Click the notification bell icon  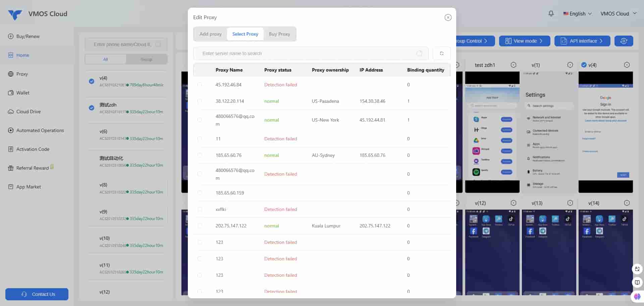coord(551,13)
